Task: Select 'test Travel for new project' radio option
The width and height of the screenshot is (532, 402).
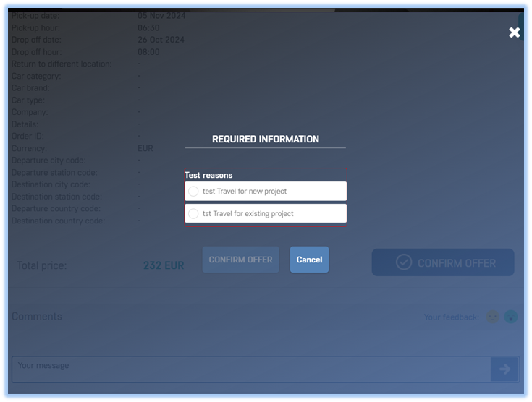Action: click(193, 192)
